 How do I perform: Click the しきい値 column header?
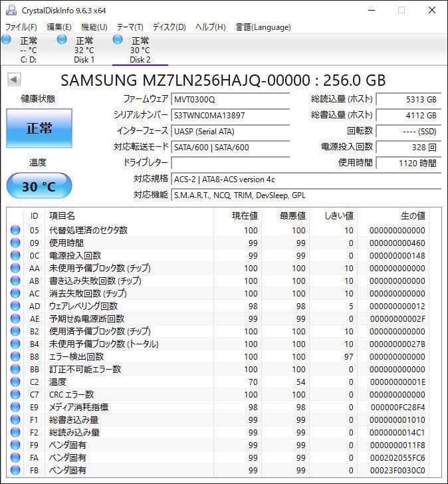tap(334, 216)
